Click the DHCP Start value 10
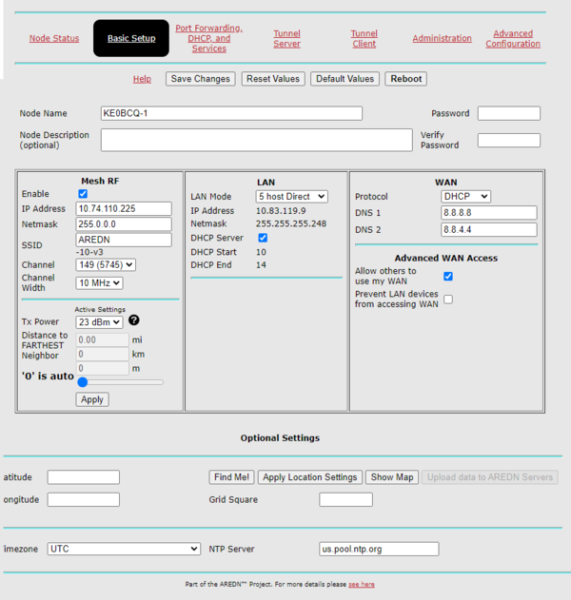The height and width of the screenshot is (600, 571). [261, 252]
